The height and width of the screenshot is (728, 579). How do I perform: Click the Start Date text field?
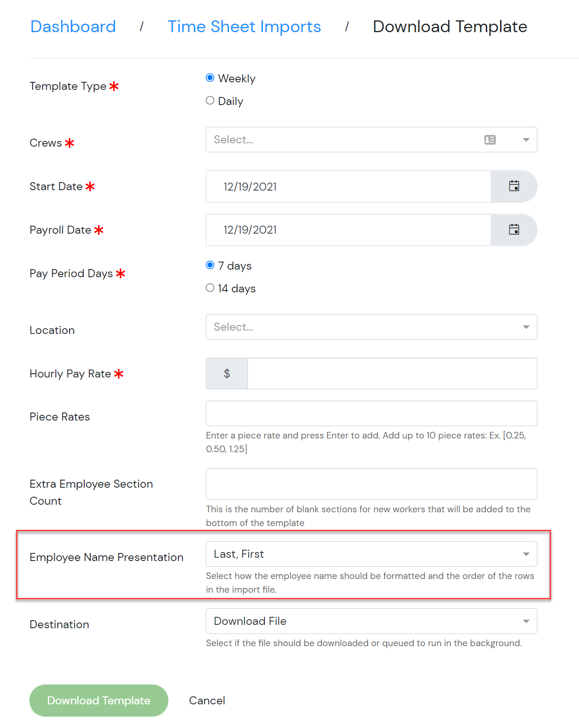[348, 186]
